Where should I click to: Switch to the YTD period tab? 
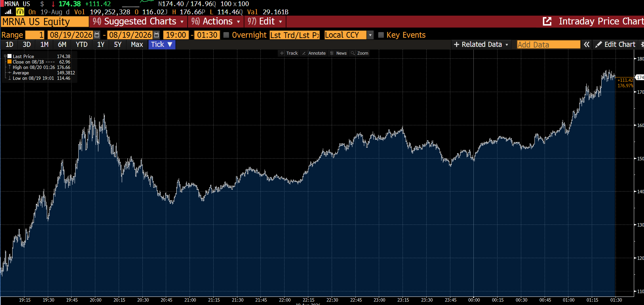click(x=82, y=44)
